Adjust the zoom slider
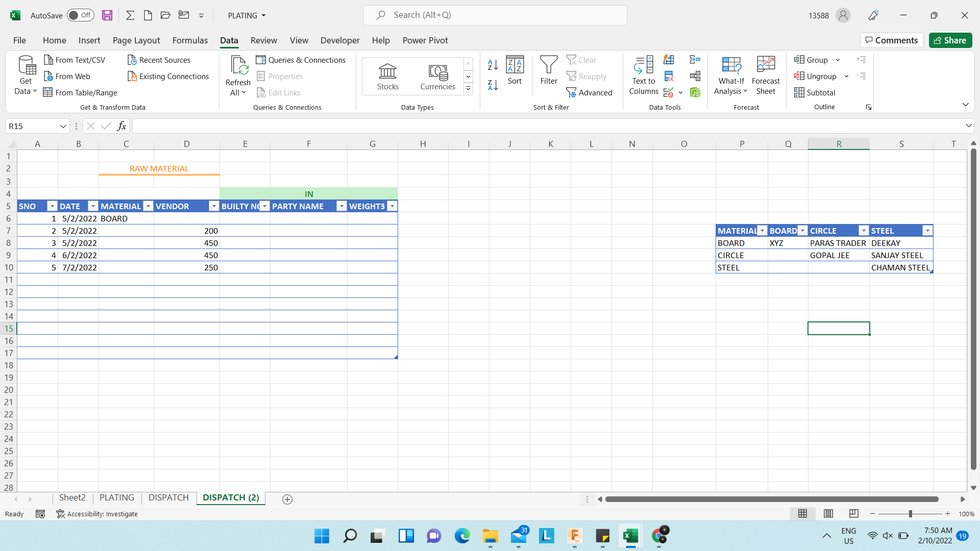980x551 pixels. coord(910,514)
